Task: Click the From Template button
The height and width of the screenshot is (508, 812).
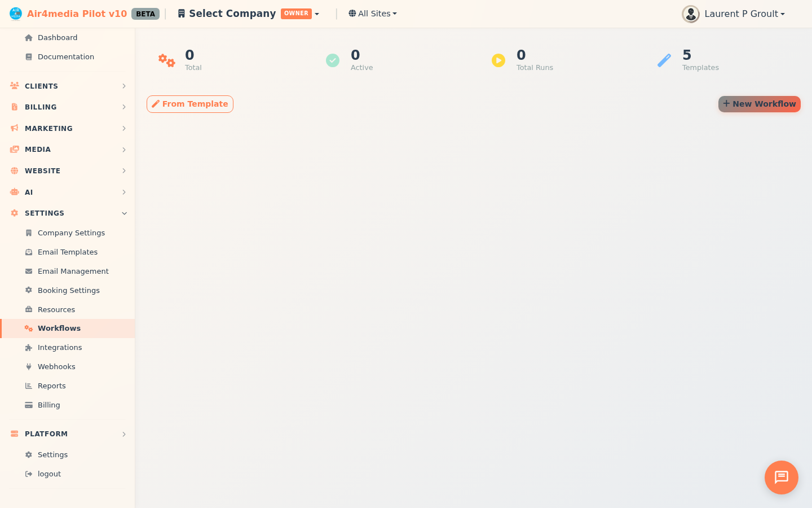Action: 189,104
